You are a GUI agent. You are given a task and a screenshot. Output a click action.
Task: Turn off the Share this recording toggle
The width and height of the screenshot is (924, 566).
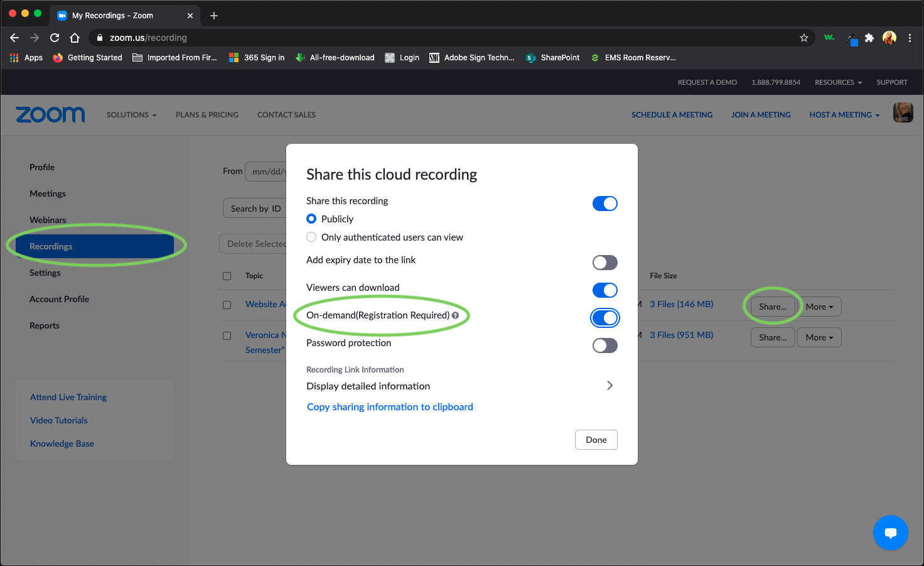tap(604, 204)
